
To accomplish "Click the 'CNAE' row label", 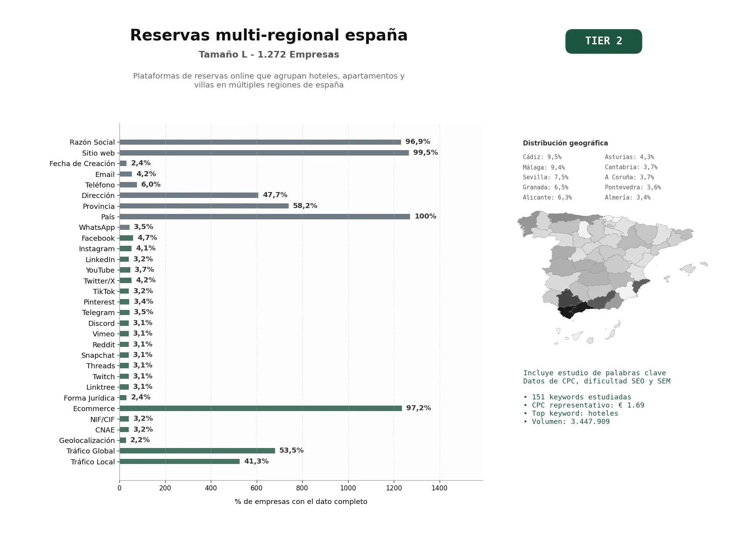I will point(105,430).
